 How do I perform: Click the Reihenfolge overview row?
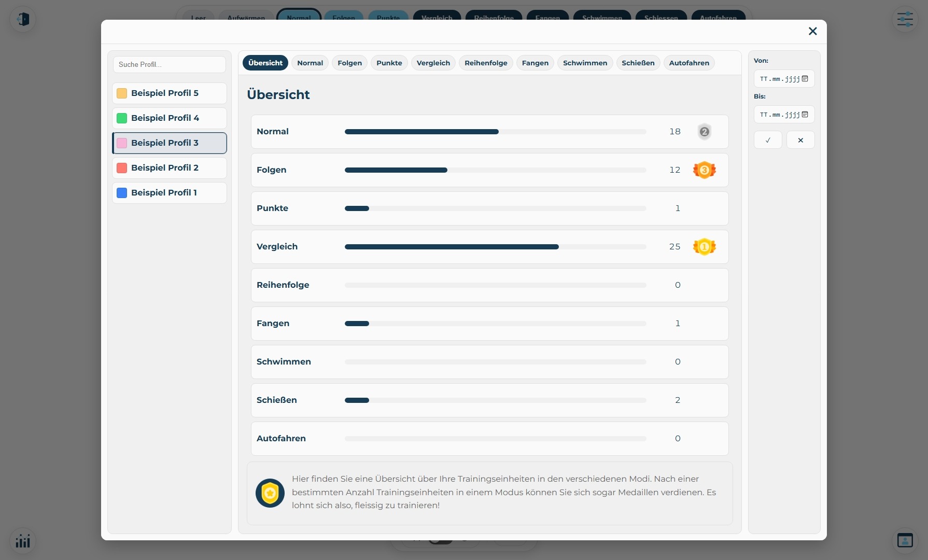coord(489,285)
